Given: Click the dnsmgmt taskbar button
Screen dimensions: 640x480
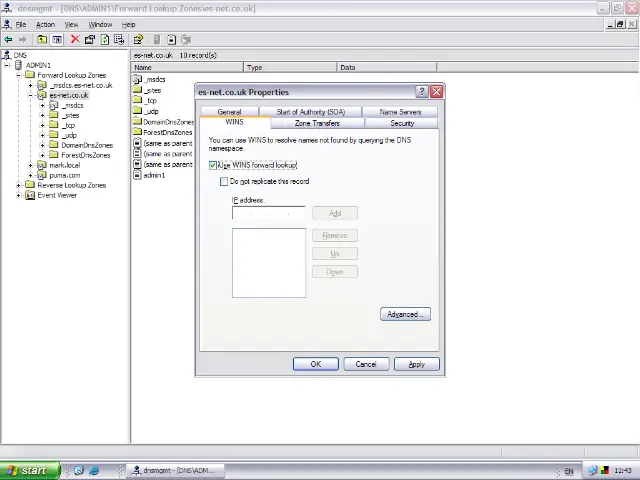Looking at the screenshot, I should (x=175, y=471).
